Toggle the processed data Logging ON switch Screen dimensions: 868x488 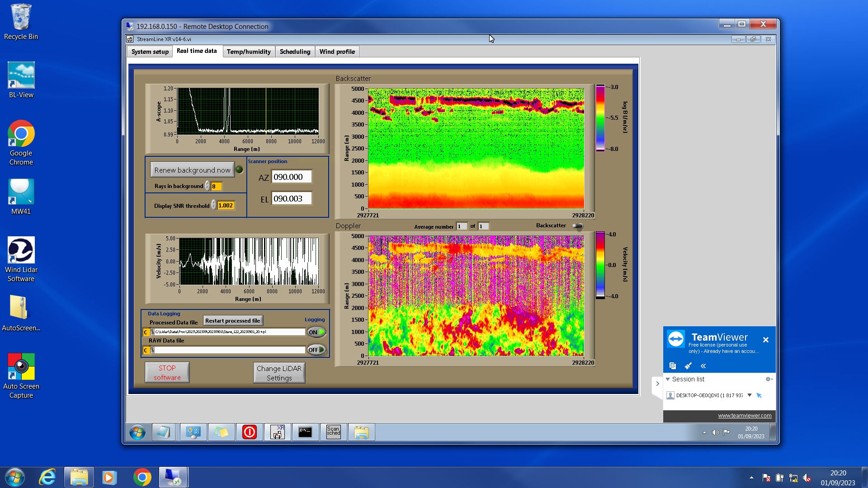[316, 332]
